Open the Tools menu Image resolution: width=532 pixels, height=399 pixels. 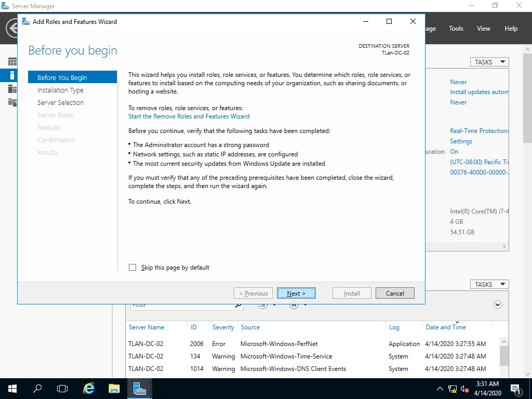(456, 29)
